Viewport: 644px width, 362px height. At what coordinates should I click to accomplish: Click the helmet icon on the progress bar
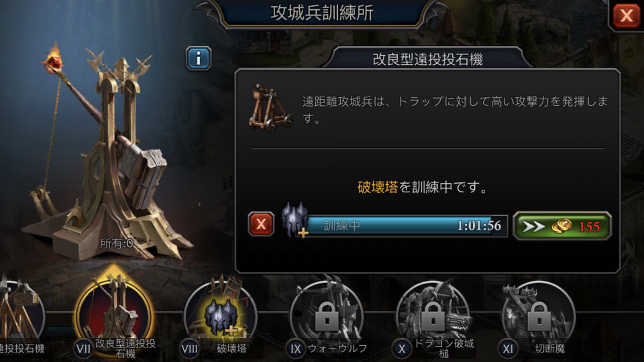pos(295,220)
